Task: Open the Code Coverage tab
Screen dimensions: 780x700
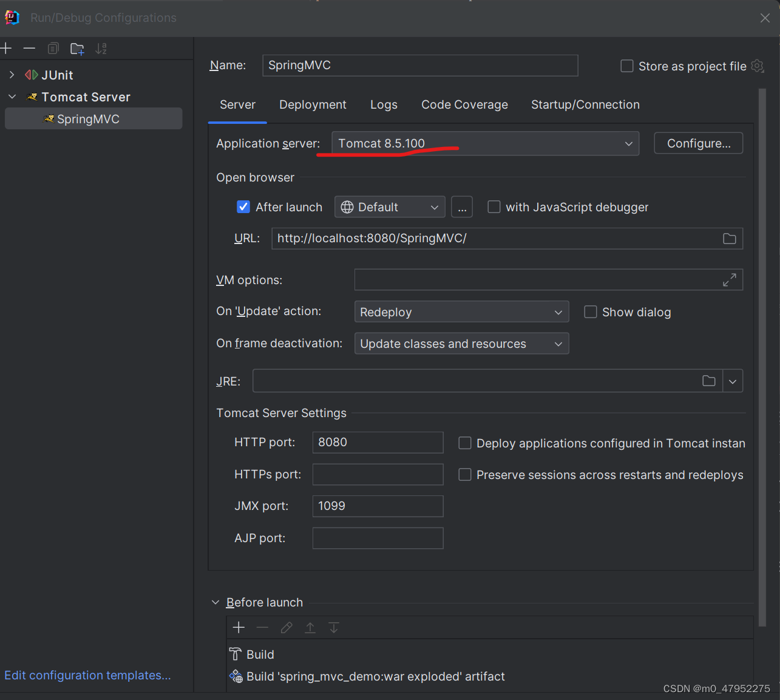Action: [x=464, y=104]
